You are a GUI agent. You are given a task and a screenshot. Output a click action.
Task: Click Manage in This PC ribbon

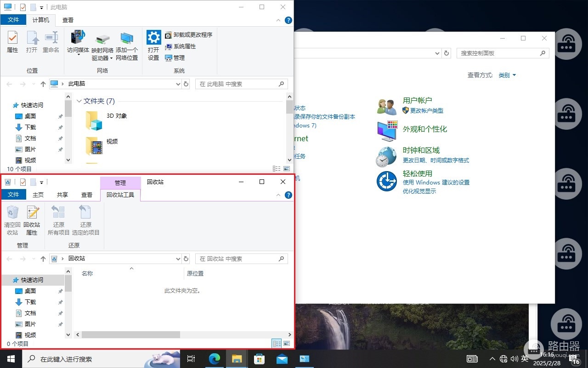coord(175,58)
